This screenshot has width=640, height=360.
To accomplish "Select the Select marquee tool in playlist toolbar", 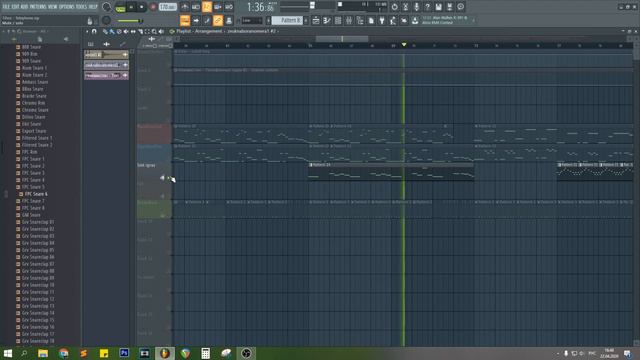I will tap(147, 31).
